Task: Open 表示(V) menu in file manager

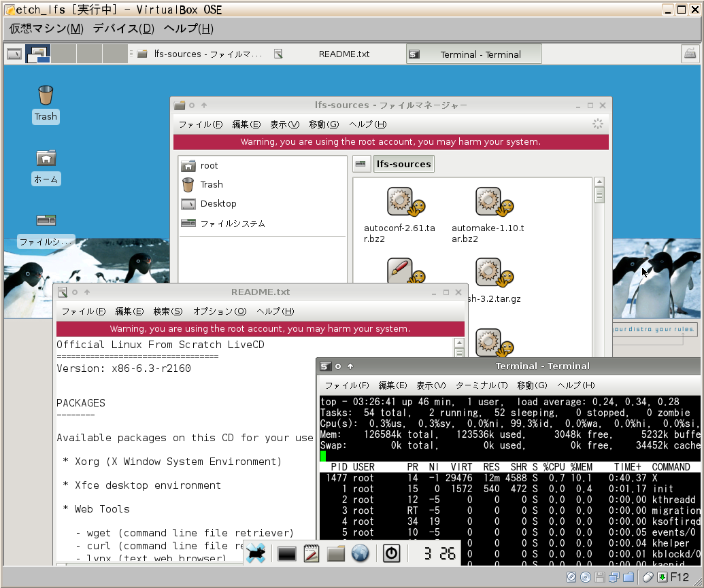Action: 284,124
